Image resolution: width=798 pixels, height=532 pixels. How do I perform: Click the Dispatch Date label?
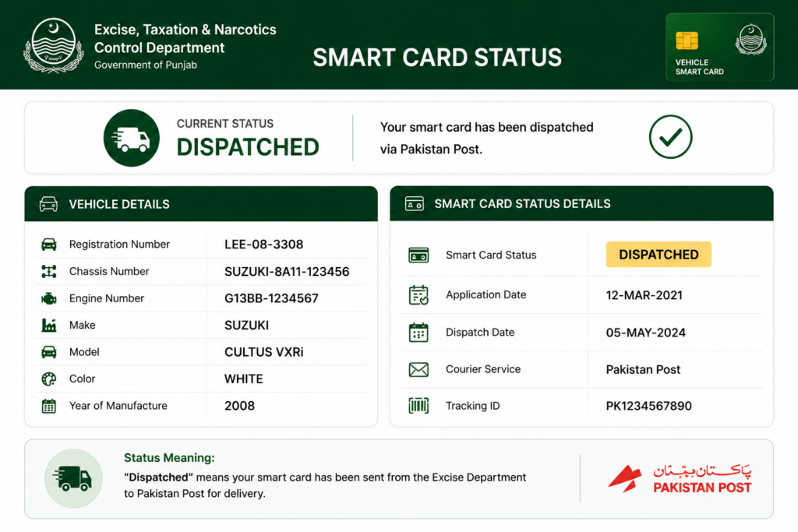pyautogui.click(x=480, y=332)
